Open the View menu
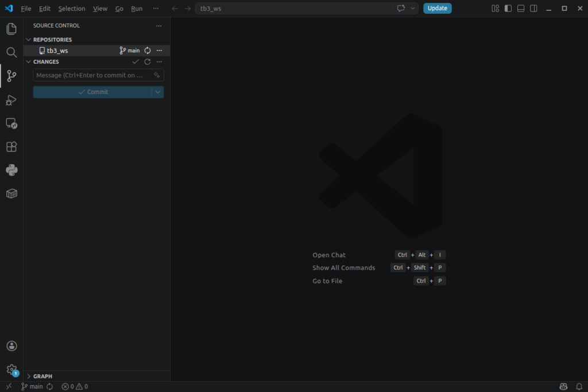The width and height of the screenshot is (588, 392). [x=100, y=8]
